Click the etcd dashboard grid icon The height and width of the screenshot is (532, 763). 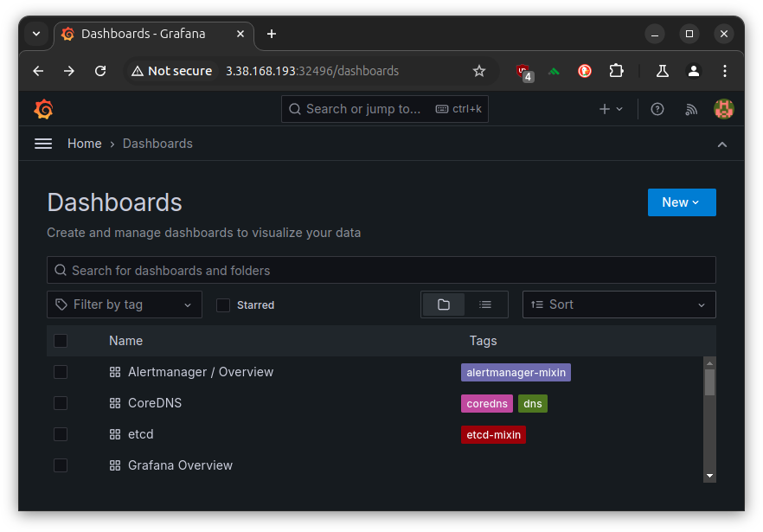115,434
